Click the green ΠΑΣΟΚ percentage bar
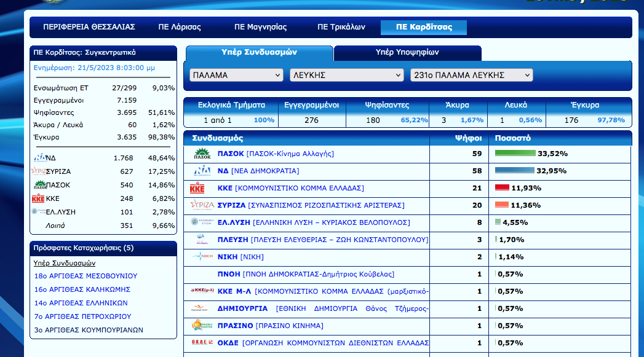644x357 pixels. coord(515,154)
